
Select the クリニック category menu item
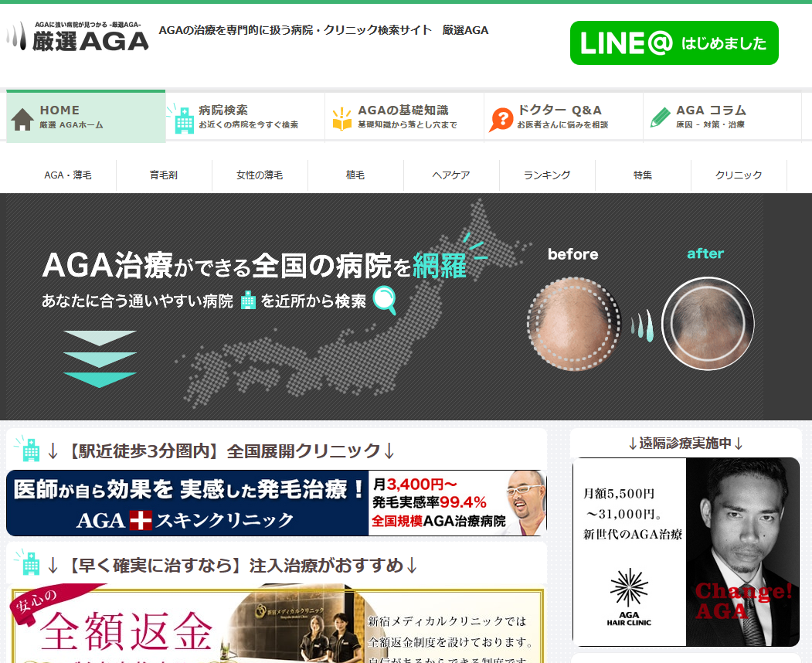(x=739, y=175)
